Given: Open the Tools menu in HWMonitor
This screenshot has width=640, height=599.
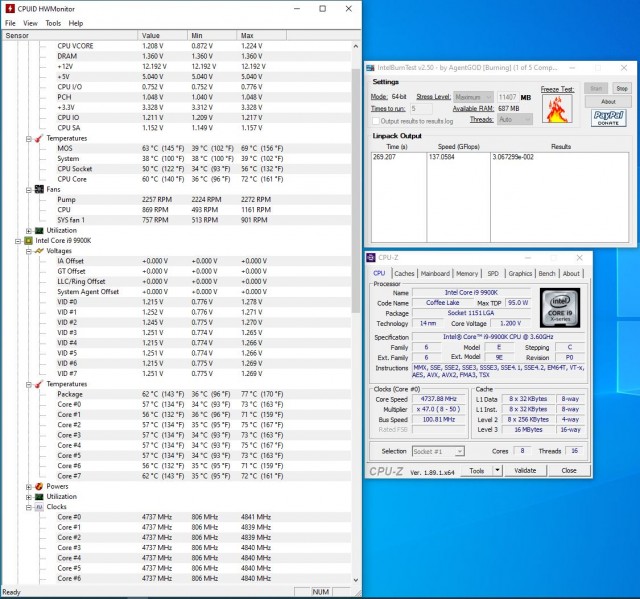Looking at the screenshot, I should (53, 23).
